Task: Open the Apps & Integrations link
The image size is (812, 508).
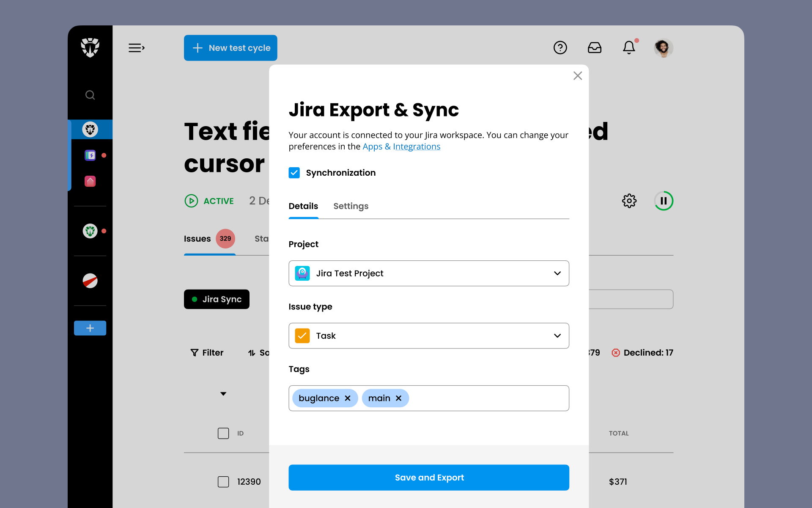Action: pyautogui.click(x=401, y=146)
